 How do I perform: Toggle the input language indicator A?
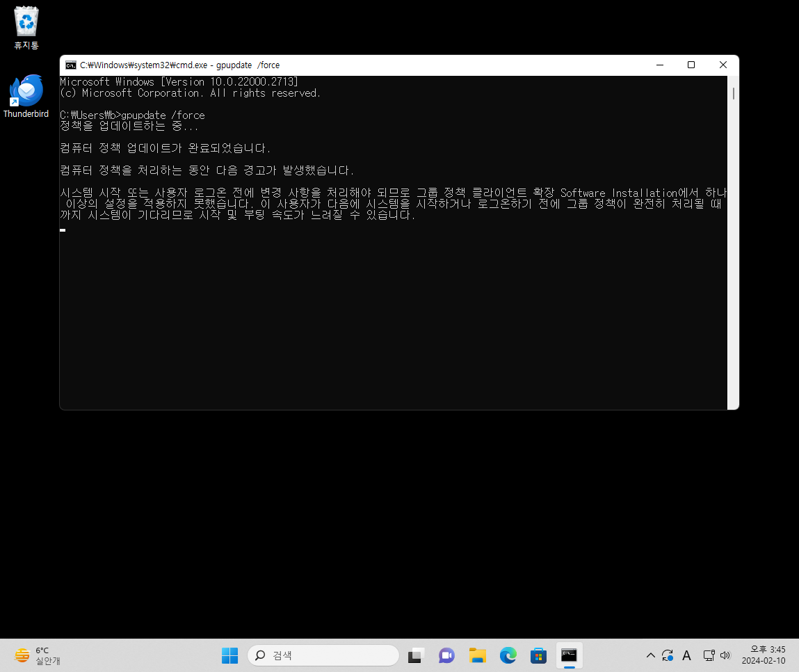tap(686, 656)
